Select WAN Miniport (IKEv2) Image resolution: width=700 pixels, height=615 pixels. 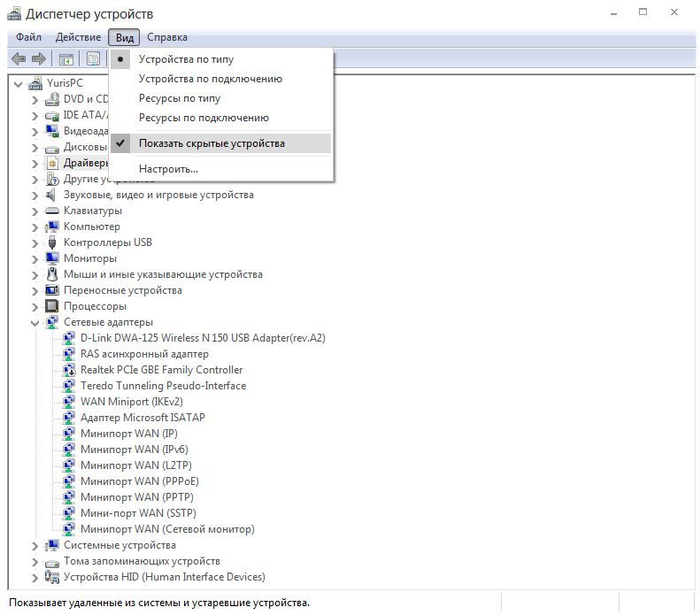coord(131,402)
